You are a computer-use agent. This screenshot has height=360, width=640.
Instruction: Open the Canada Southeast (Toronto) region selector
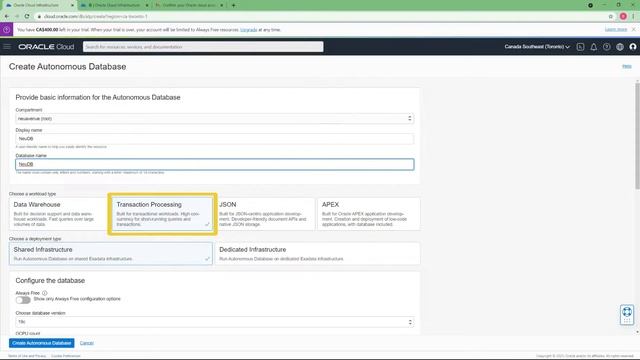tap(537, 47)
